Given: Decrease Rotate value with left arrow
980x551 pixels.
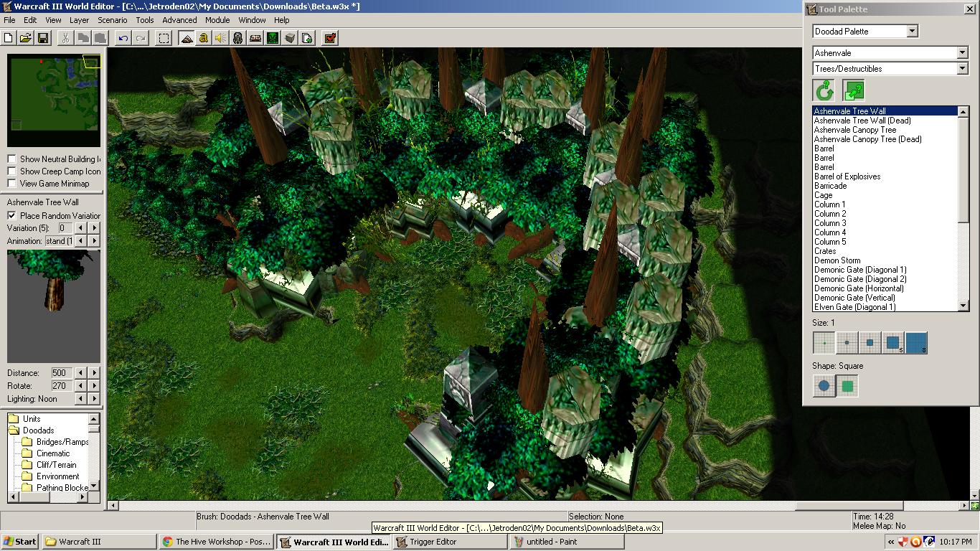Looking at the screenshot, I should click(x=80, y=386).
